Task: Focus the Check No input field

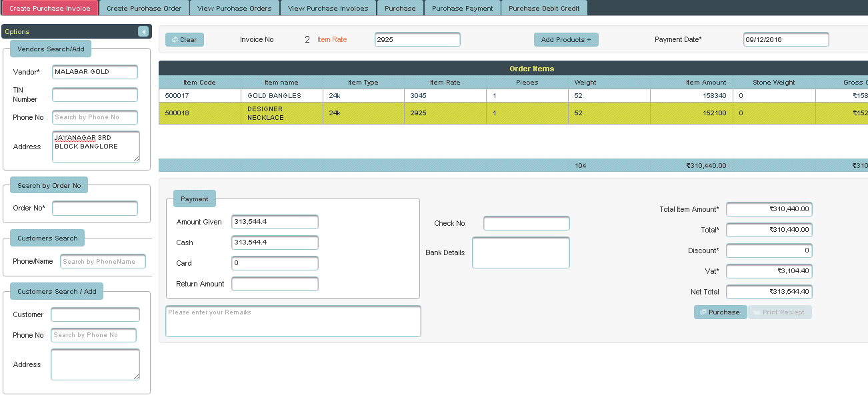Action: (x=526, y=223)
